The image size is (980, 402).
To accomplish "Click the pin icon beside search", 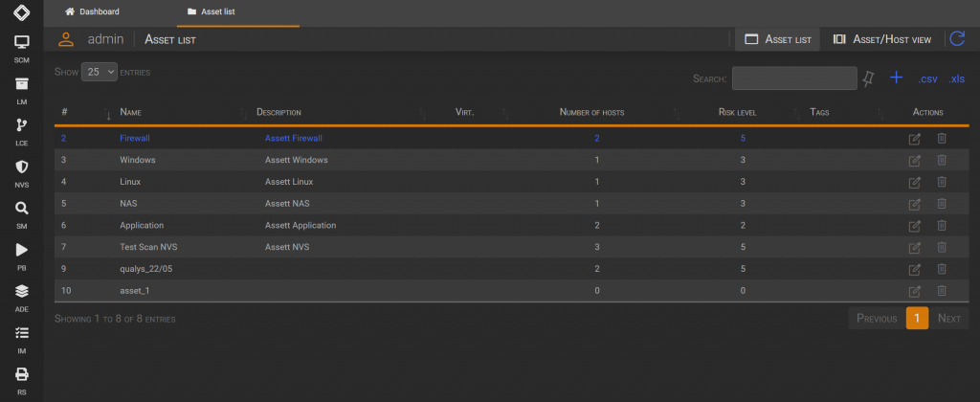I will coord(868,78).
